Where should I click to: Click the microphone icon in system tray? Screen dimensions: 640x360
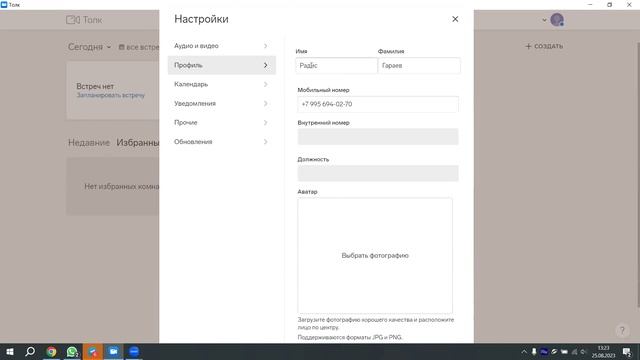(534, 351)
